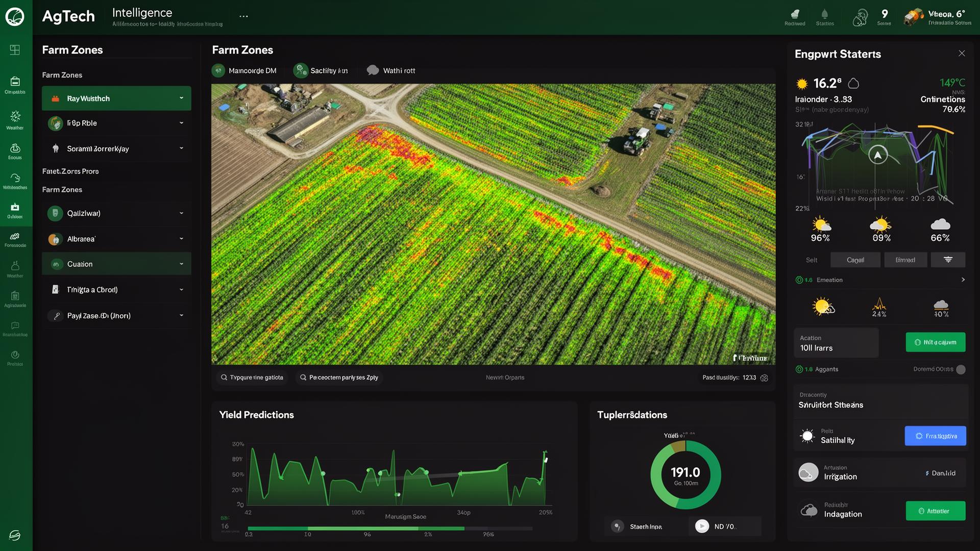Expand the Qalizwar zone entry

(182, 213)
